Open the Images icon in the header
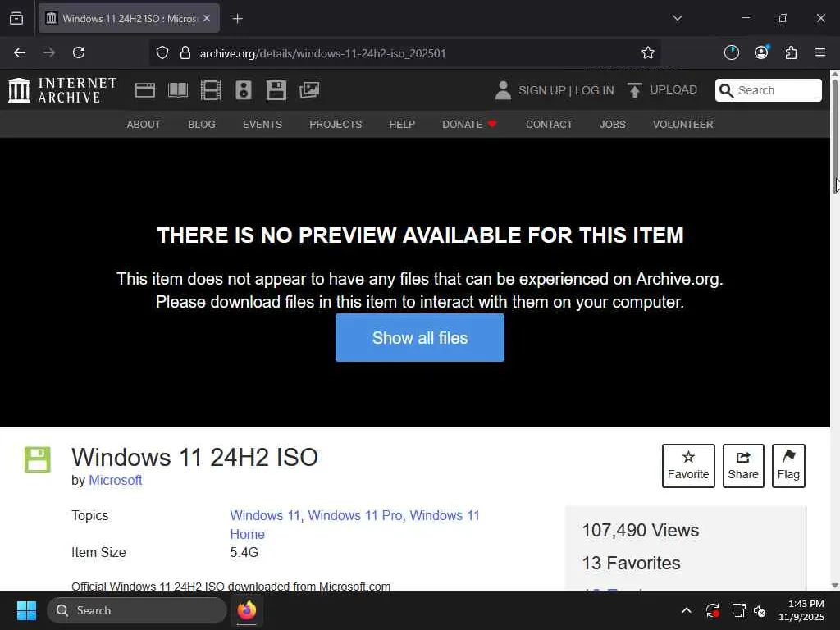 (309, 90)
